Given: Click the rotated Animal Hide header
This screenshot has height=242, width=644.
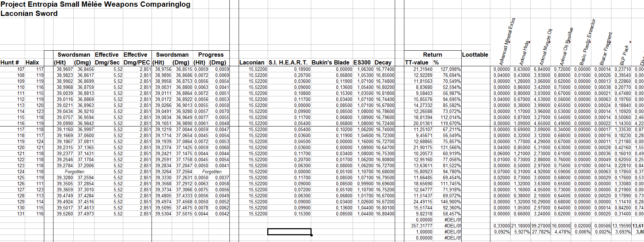Looking at the screenshot, I should coord(524,52).
